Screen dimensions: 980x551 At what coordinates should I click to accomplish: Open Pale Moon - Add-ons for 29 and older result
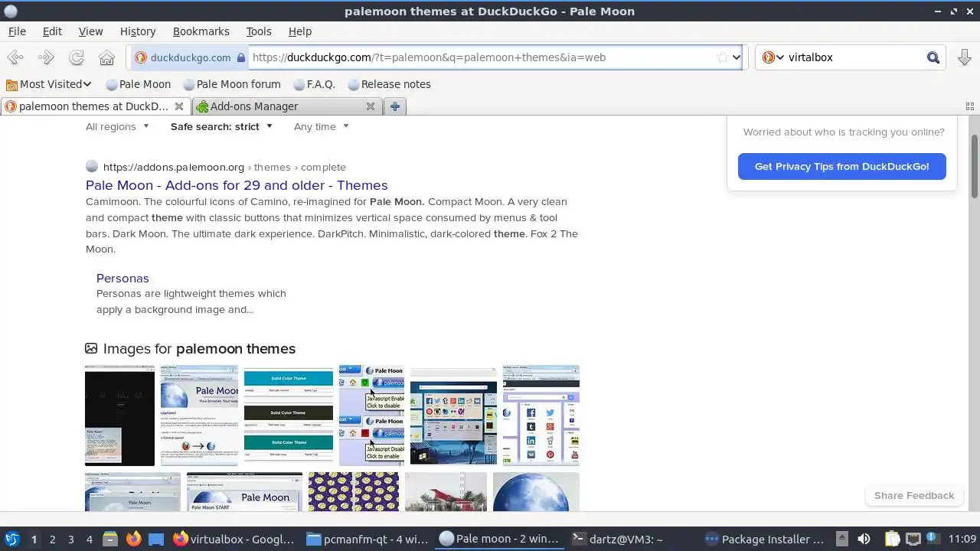coord(237,185)
